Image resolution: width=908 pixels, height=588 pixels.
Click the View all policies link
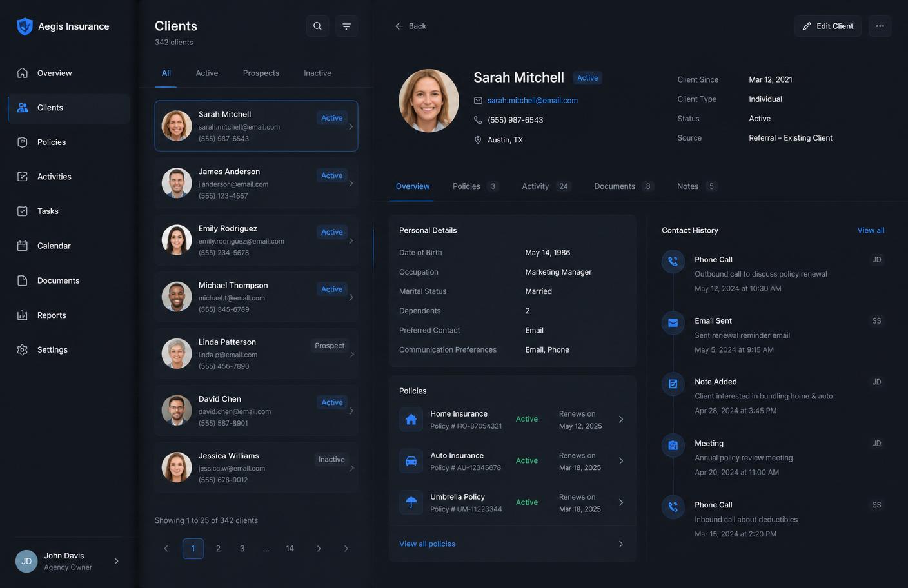(427, 544)
